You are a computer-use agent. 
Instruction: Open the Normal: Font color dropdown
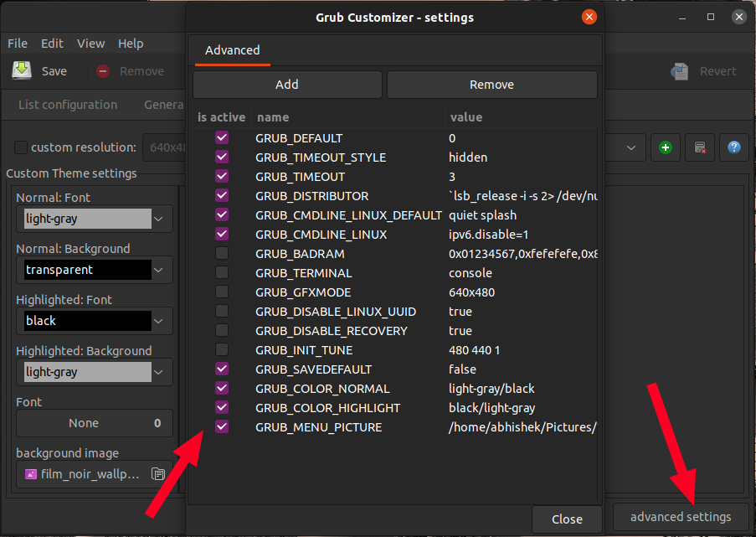(158, 219)
